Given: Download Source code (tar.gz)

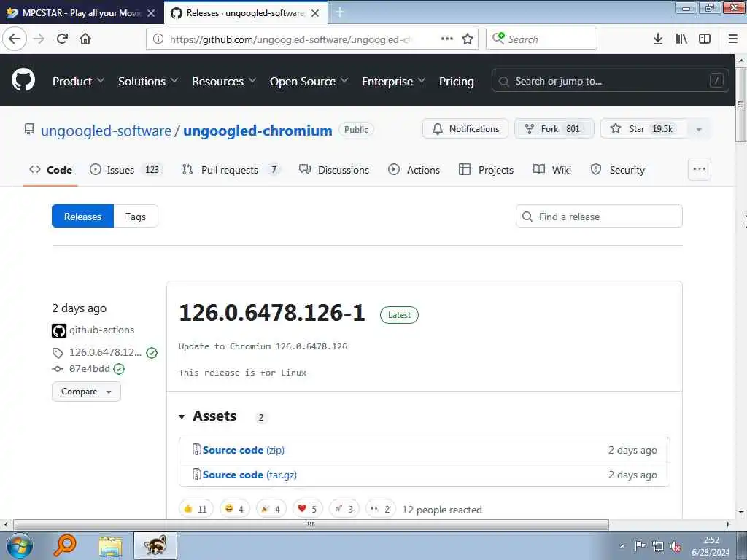Looking at the screenshot, I should [249, 475].
